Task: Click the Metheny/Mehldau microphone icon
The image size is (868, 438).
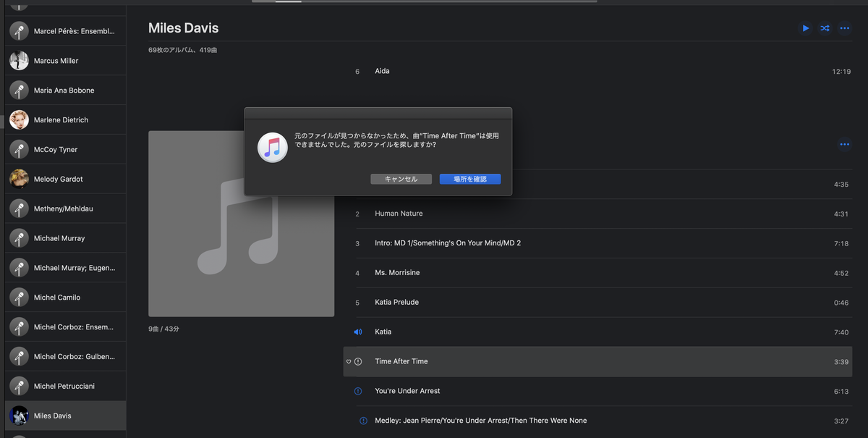Action: 20,209
